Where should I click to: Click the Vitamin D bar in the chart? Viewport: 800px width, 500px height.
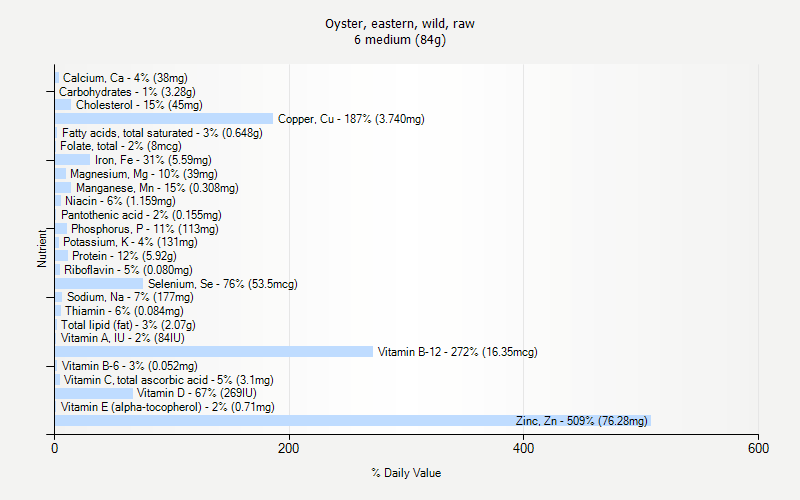click(x=94, y=393)
